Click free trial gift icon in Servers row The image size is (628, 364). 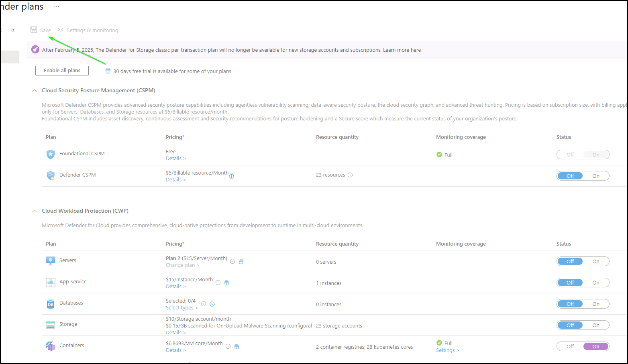(241, 261)
